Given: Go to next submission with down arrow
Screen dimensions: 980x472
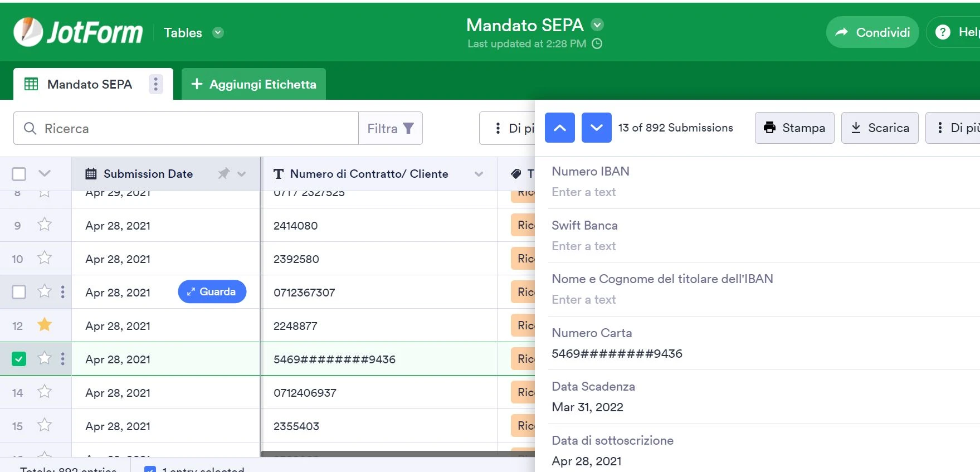Looking at the screenshot, I should 596,128.
